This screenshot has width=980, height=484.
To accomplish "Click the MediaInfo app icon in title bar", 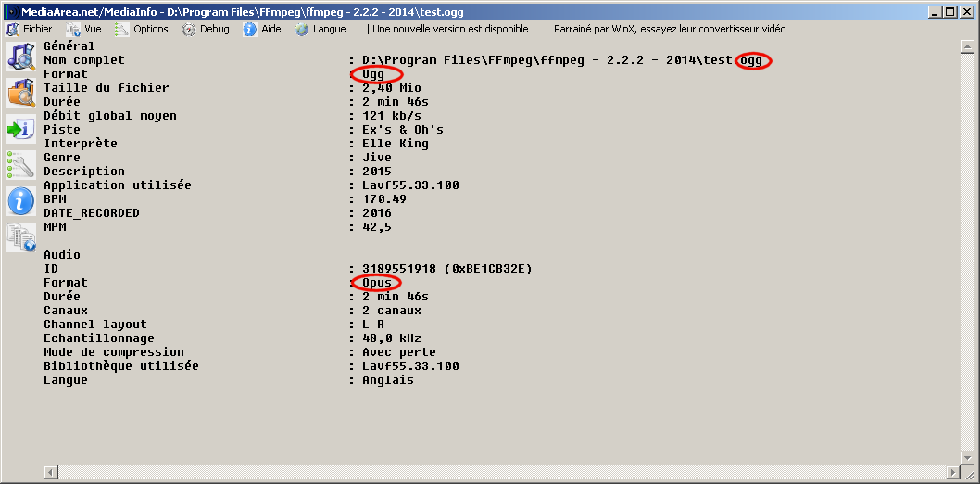I will tap(10, 12).
